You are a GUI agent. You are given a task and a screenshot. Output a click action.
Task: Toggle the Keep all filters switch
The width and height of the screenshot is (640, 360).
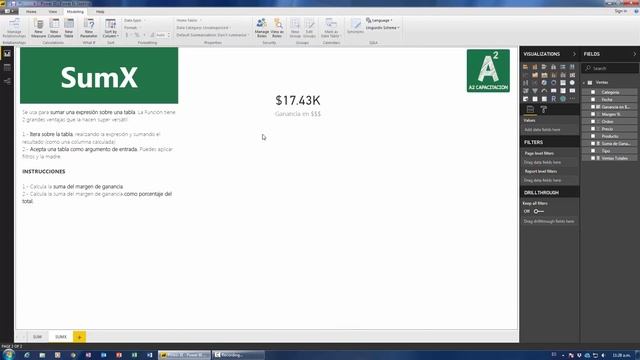(538, 211)
